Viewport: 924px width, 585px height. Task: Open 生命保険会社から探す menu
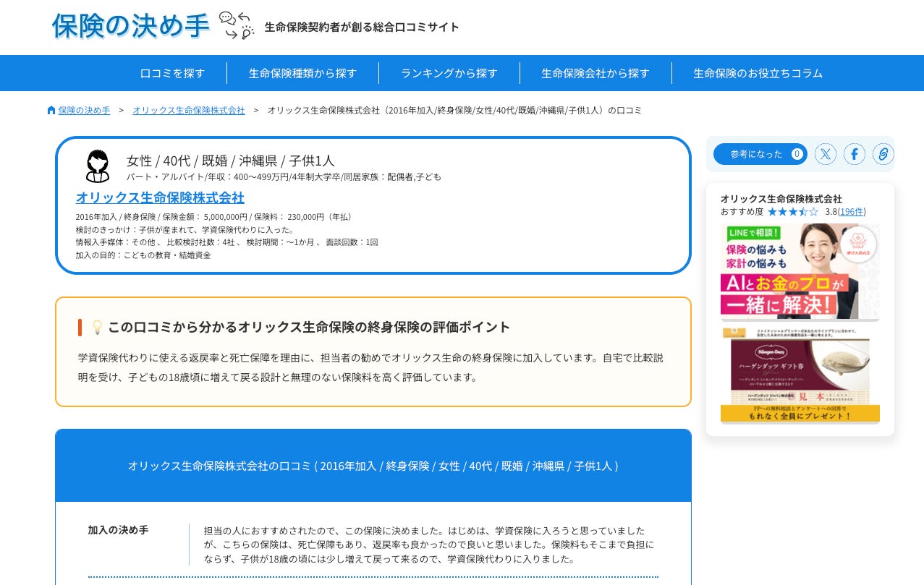[595, 73]
